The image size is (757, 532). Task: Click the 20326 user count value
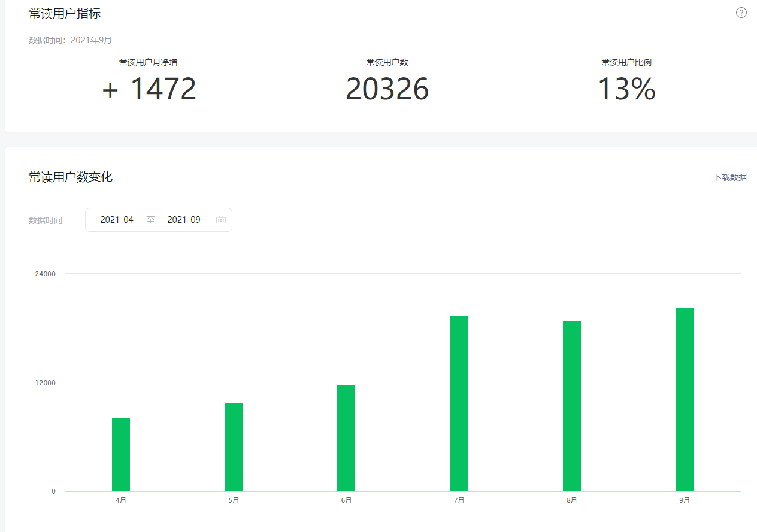pos(387,89)
